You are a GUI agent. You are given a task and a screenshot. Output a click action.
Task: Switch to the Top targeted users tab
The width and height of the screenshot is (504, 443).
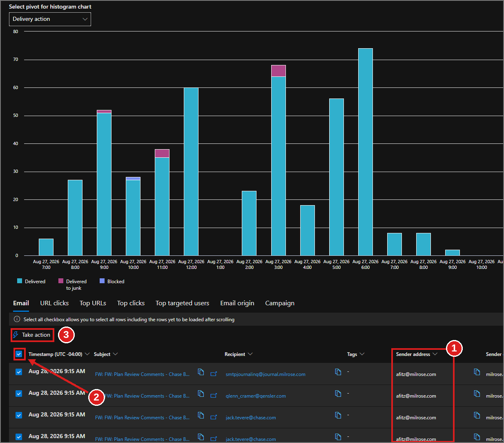coord(182,303)
